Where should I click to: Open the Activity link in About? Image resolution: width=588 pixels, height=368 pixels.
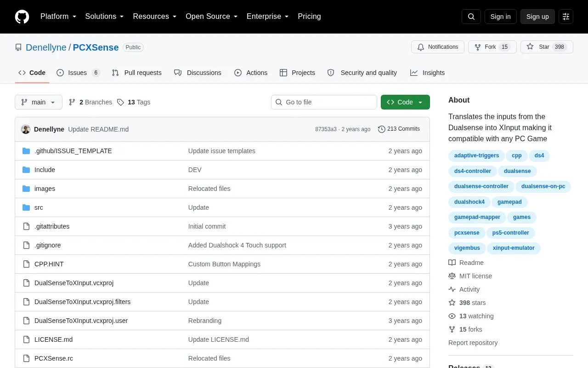pos(464,289)
